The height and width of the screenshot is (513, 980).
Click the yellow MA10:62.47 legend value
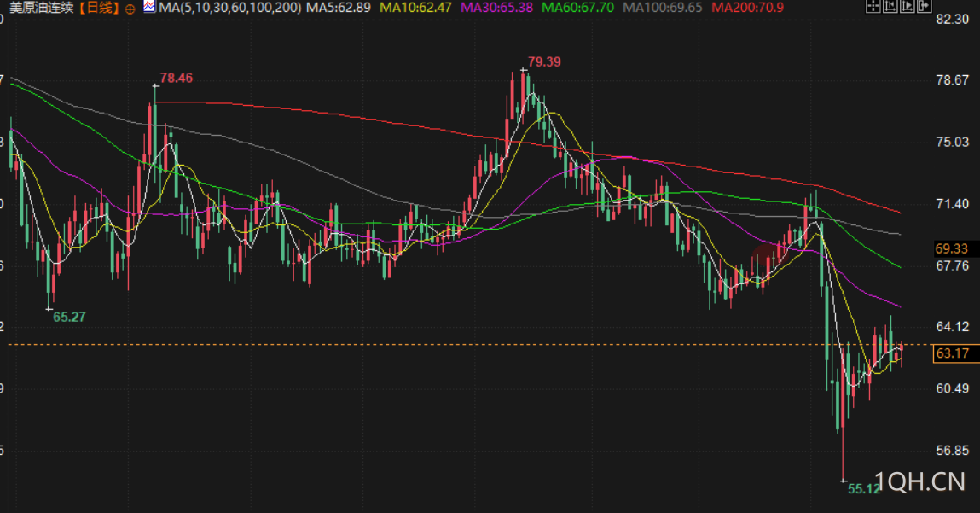415,8
